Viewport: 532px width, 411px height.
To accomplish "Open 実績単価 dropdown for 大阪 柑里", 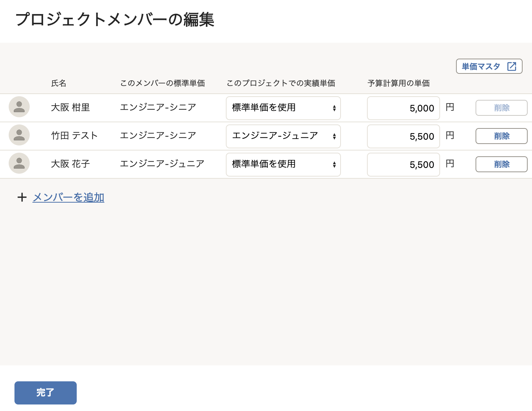I will tap(283, 108).
